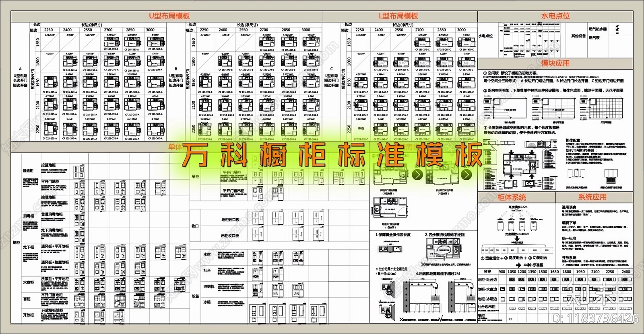Click the 燃气热水器 label
This screenshot has width=644, height=334.
pyautogui.click(x=597, y=29)
